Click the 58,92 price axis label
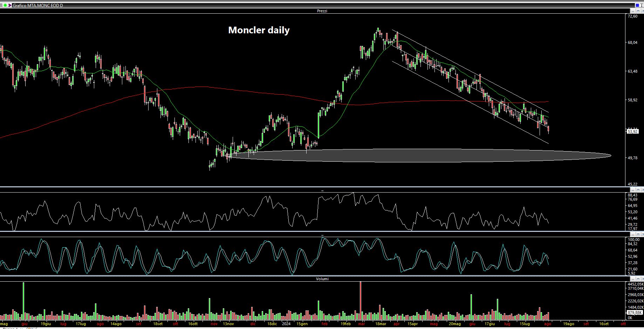This screenshot has height=329, width=644. (632, 100)
